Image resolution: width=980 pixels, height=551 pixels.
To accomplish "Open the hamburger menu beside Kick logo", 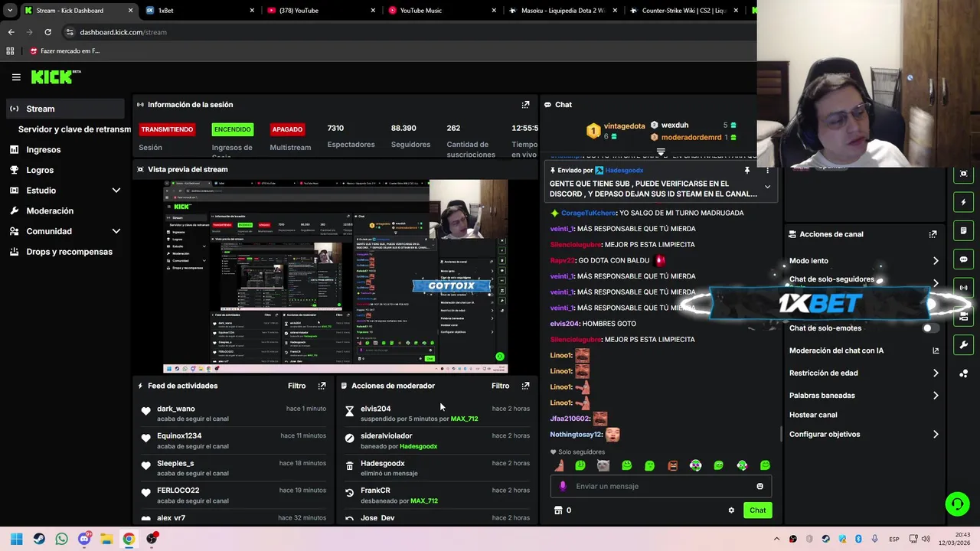I will [x=16, y=77].
